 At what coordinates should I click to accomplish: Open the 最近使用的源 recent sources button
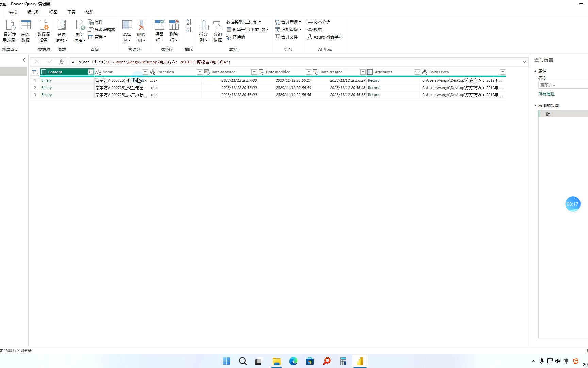pos(10,31)
